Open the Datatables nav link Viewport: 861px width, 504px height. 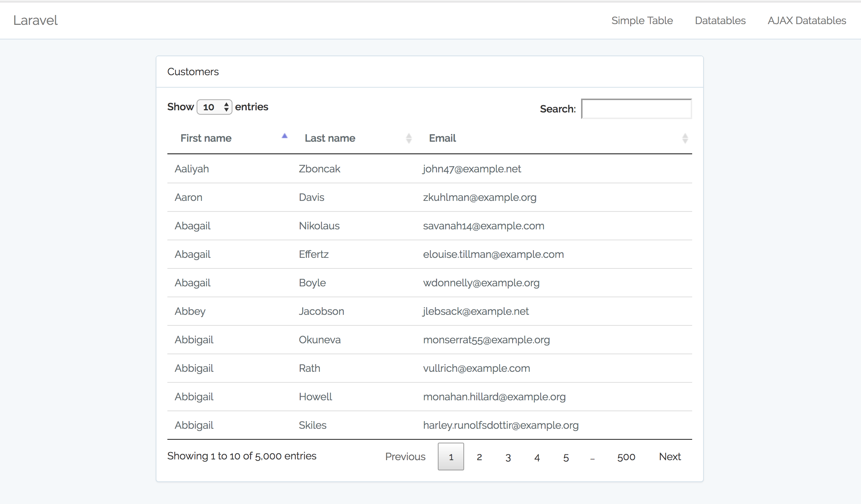(720, 20)
